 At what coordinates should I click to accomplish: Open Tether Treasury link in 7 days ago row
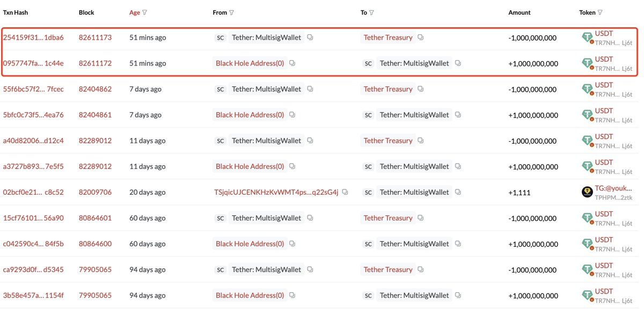[388, 89]
